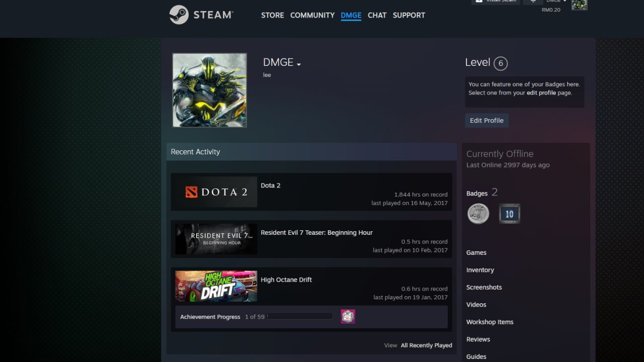Image resolution: width=644 pixels, height=362 pixels.
Task: Click the unlocked achievement icon for High Octane Drift
Action: [348, 316]
